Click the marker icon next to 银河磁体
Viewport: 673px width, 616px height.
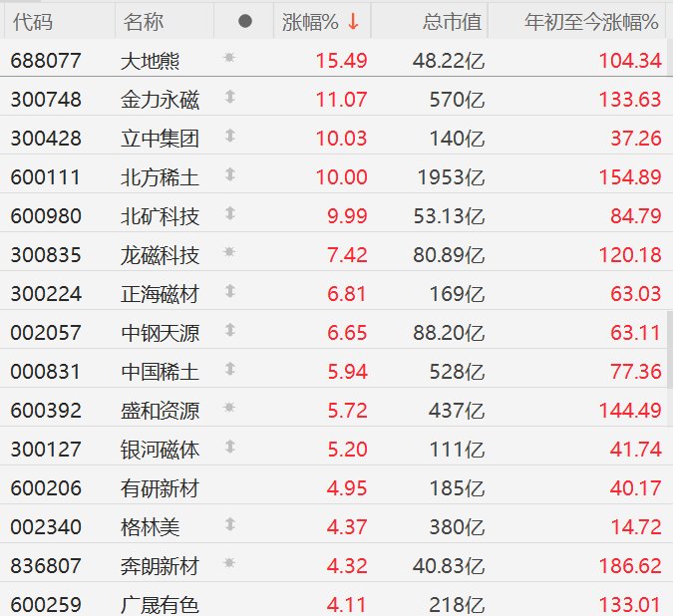[x=230, y=447]
